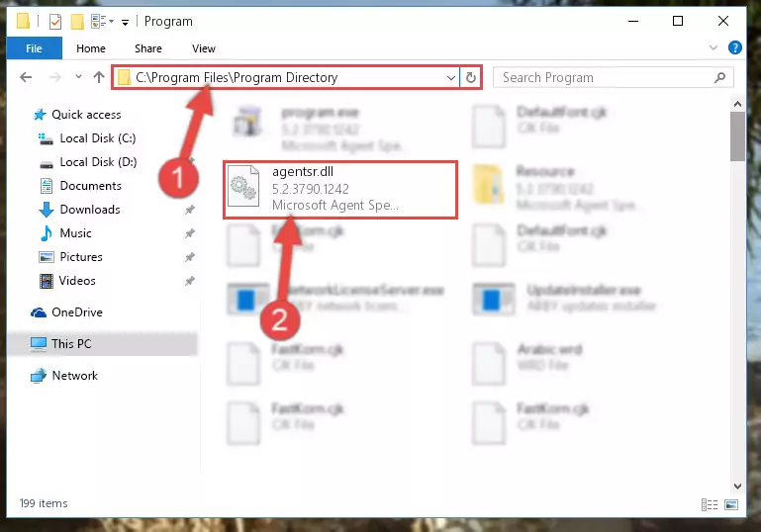Open the File menu
This screenshot has height=532, width=761.
(x=34, y=48)
